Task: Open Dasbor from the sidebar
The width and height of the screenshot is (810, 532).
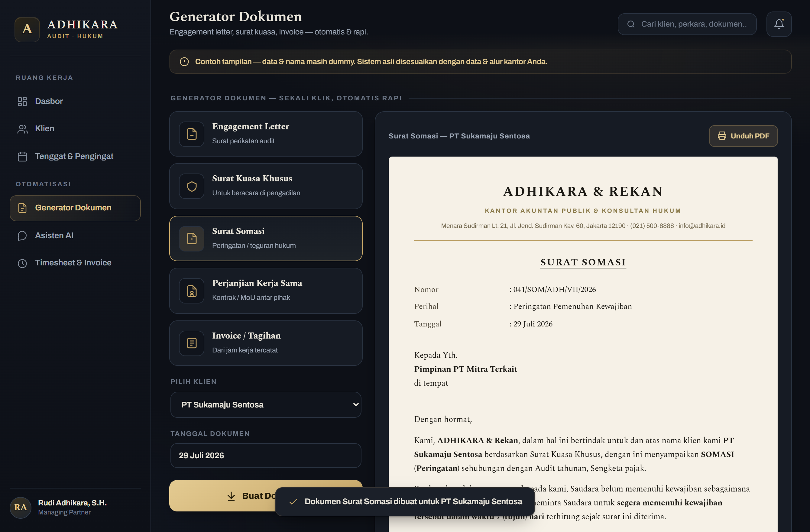Action: [75, 101]
